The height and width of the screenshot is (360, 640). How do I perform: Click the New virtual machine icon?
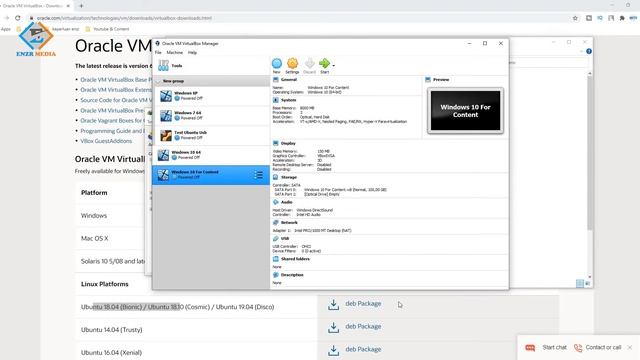point(277,63)
